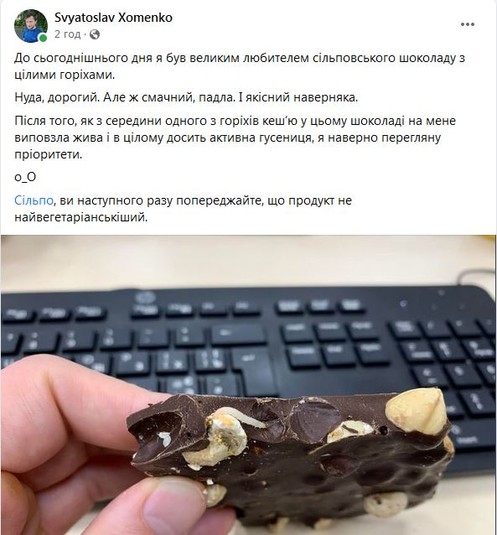Click the green online status dot
Viewport: 497px width, 535px height.
point(43,38)
